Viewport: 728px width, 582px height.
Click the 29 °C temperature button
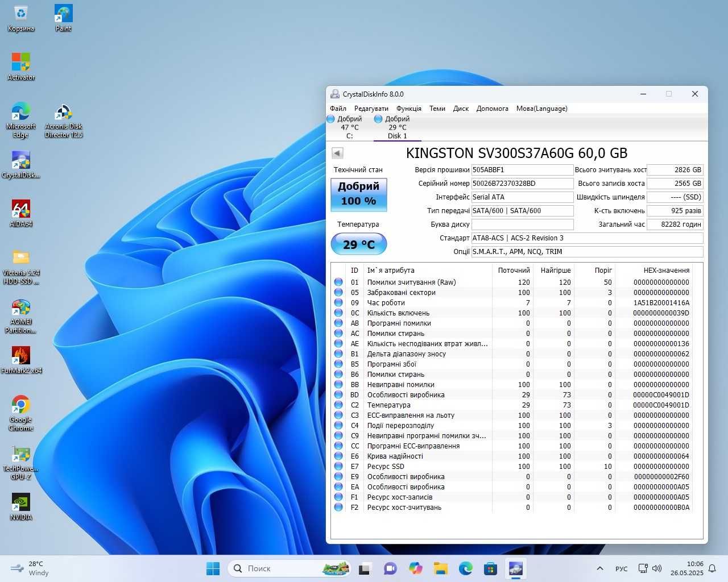(x=359, y=244)
